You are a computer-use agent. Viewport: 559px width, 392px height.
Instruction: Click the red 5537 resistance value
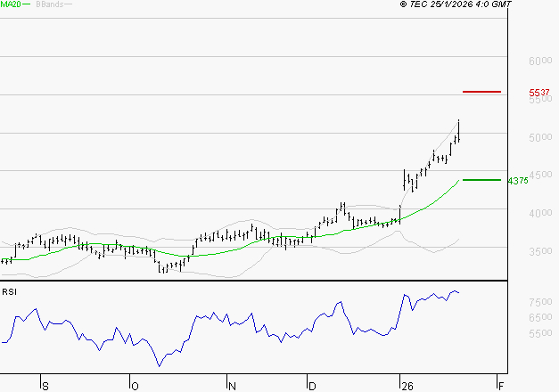click(539, 93)
